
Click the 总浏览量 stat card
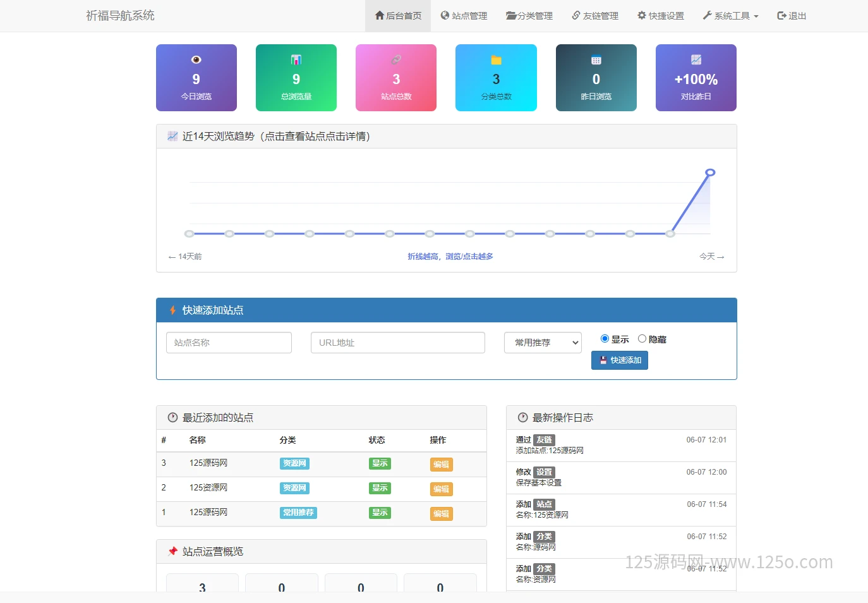pos(296,78)
